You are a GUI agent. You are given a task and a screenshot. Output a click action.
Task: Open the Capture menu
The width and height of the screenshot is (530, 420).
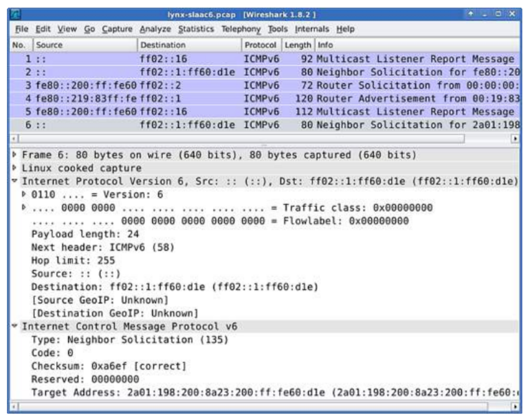[x=117, y=29]
